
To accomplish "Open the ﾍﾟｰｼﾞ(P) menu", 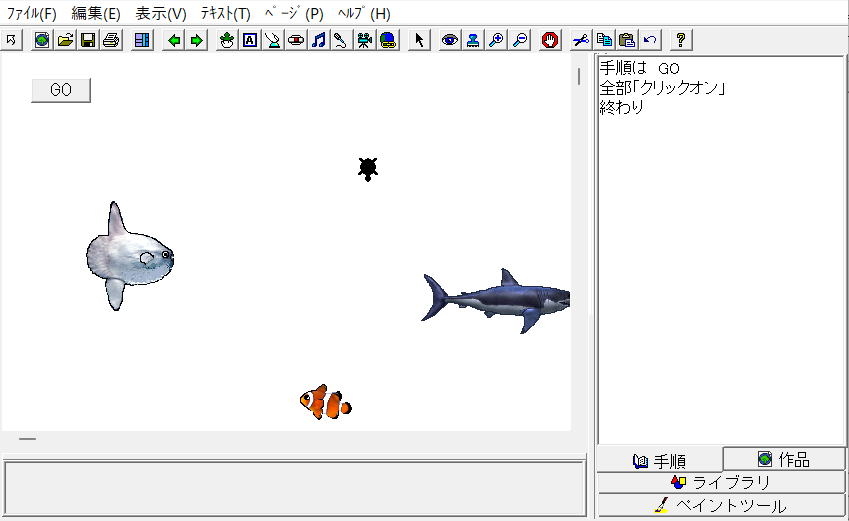I will pos(294,13).
